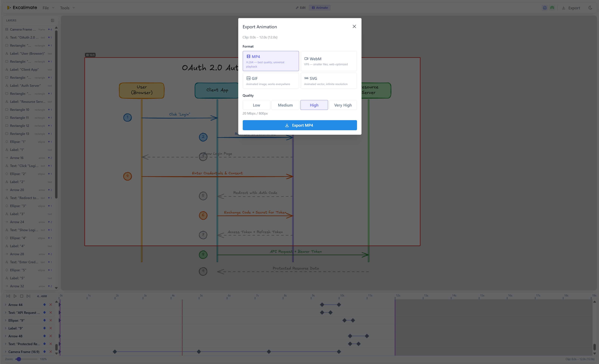Collapse the Layers panel with its icon

coord(52,20)
